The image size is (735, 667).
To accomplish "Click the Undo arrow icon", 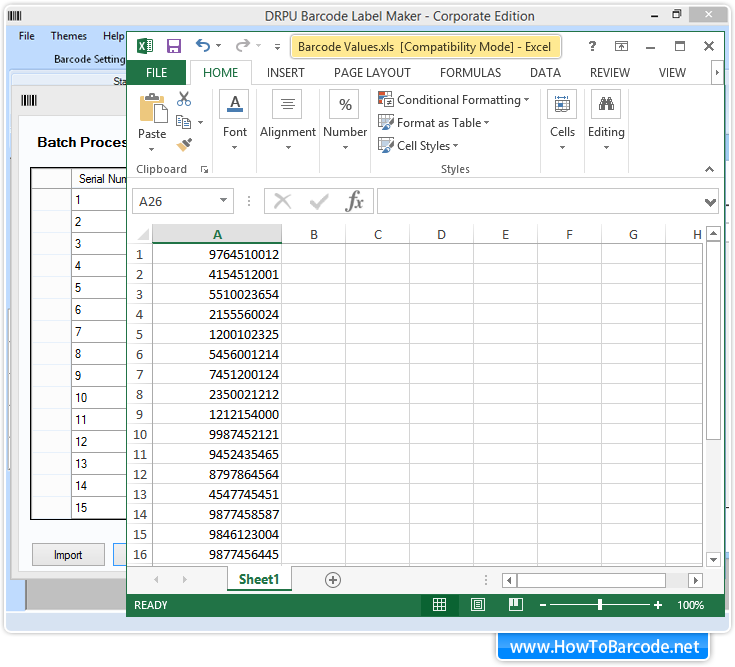I will click(203, 46).
